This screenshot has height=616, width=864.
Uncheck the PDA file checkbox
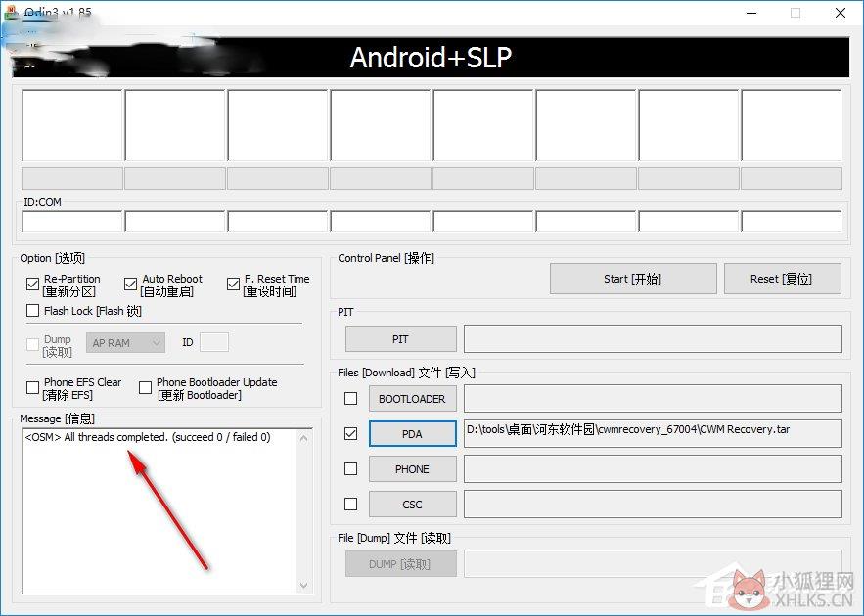pos(350,434)
